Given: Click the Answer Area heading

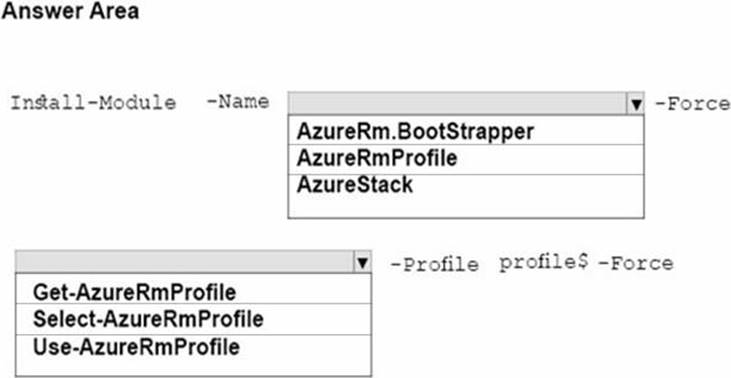Looking at the screenshot, I should [x=70, y=11].
